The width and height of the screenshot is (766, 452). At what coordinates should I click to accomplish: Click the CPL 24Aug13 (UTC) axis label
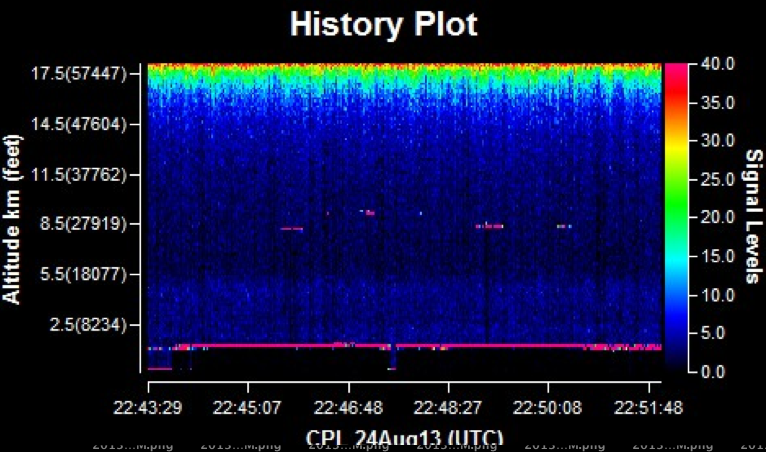coord(403,438)
